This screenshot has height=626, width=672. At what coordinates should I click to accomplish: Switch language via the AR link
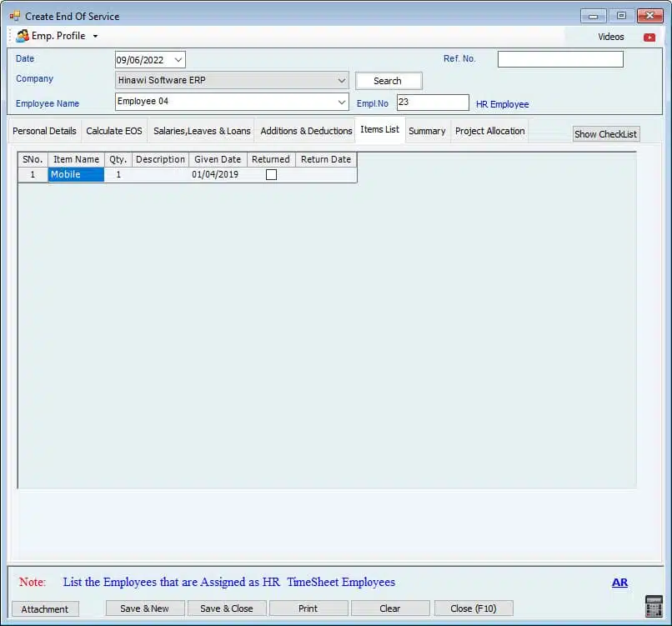619,583
